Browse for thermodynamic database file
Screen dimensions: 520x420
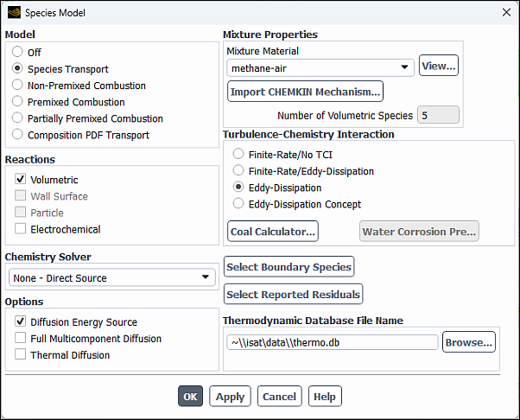tap(469, 342)
